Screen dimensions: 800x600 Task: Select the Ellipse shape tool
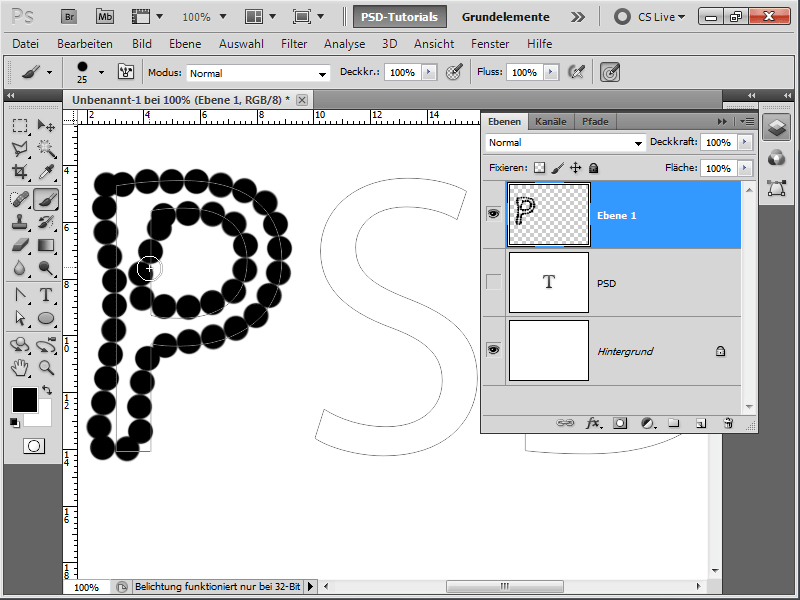[x=46, y=318]
